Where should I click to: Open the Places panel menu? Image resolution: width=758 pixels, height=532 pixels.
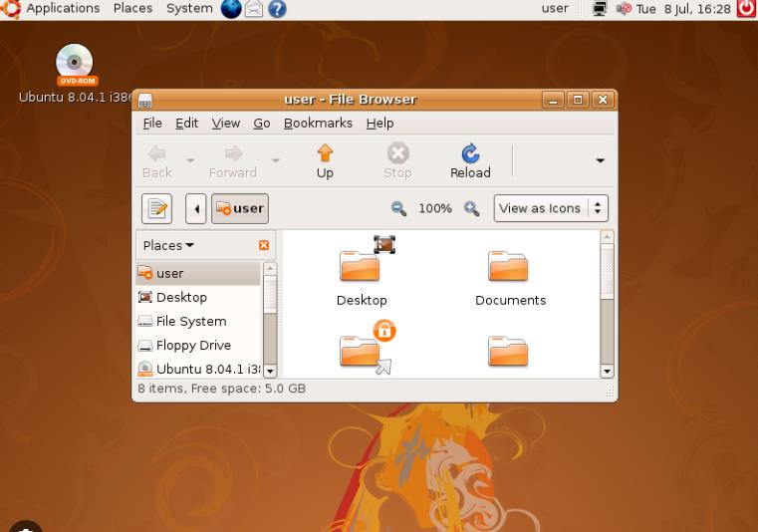click(132, 9)
